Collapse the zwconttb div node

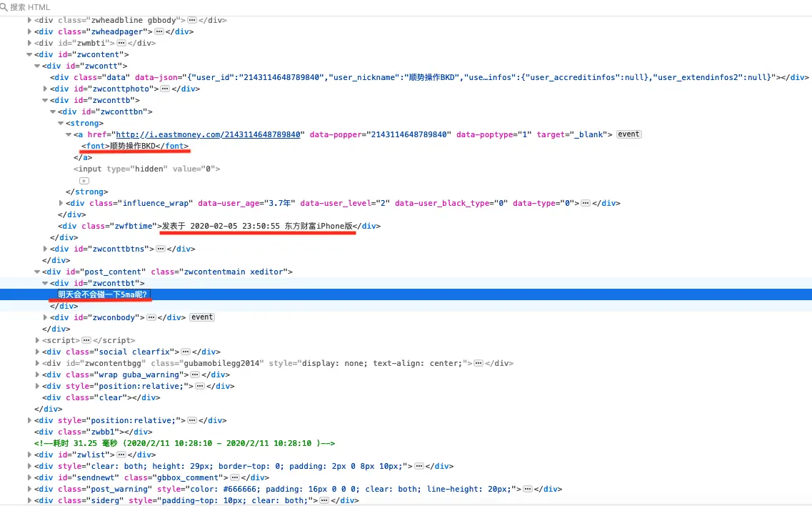[x=45, y=100]
